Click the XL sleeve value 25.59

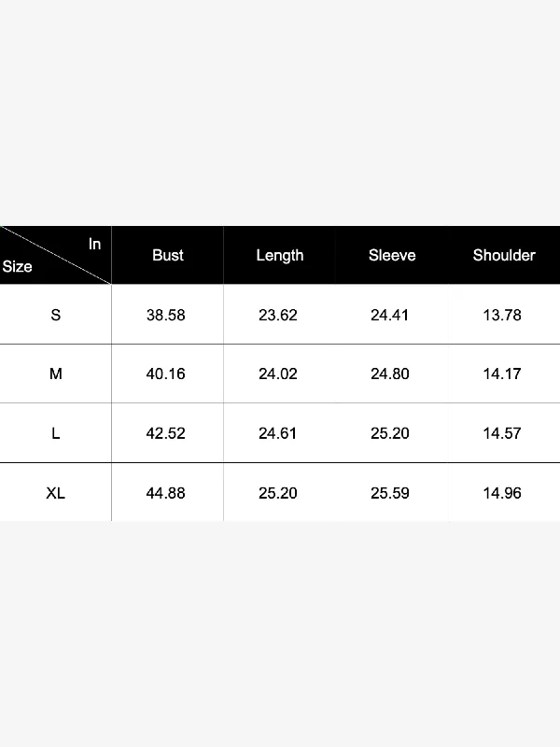[390, 493]
